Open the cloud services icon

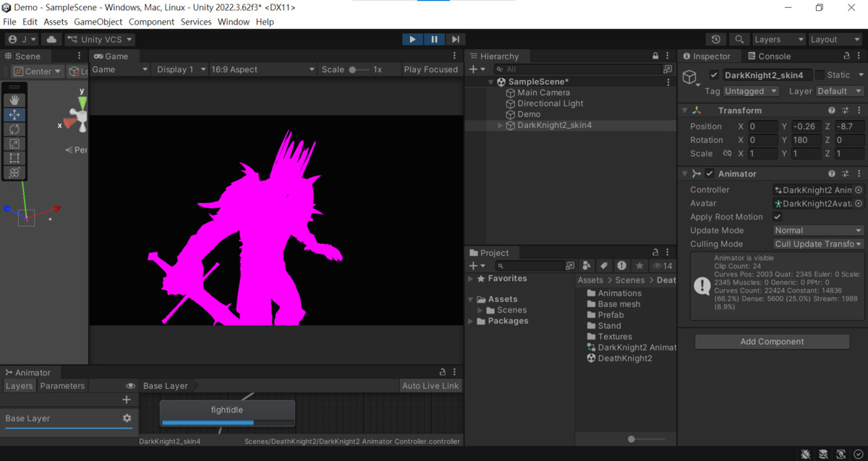51,40
